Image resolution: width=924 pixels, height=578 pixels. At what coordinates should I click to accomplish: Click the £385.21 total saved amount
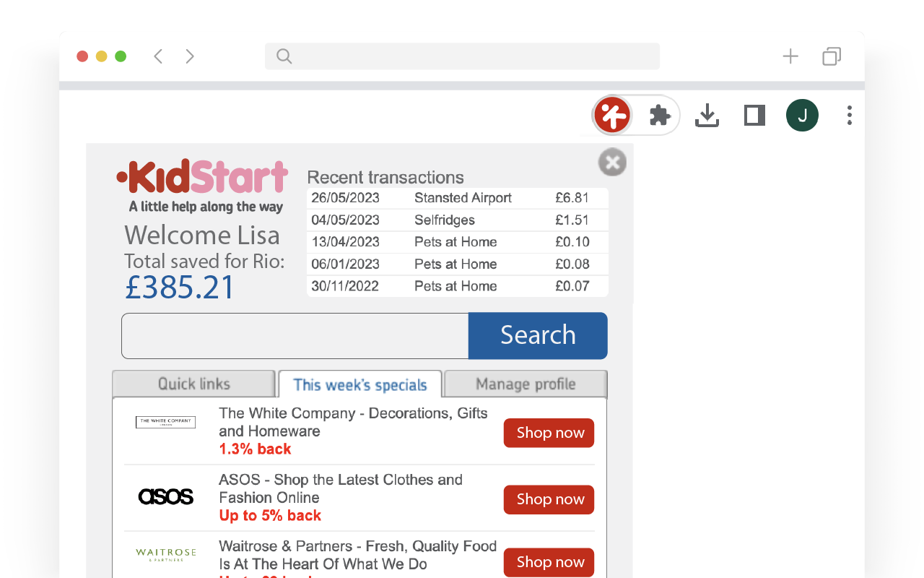180,288
